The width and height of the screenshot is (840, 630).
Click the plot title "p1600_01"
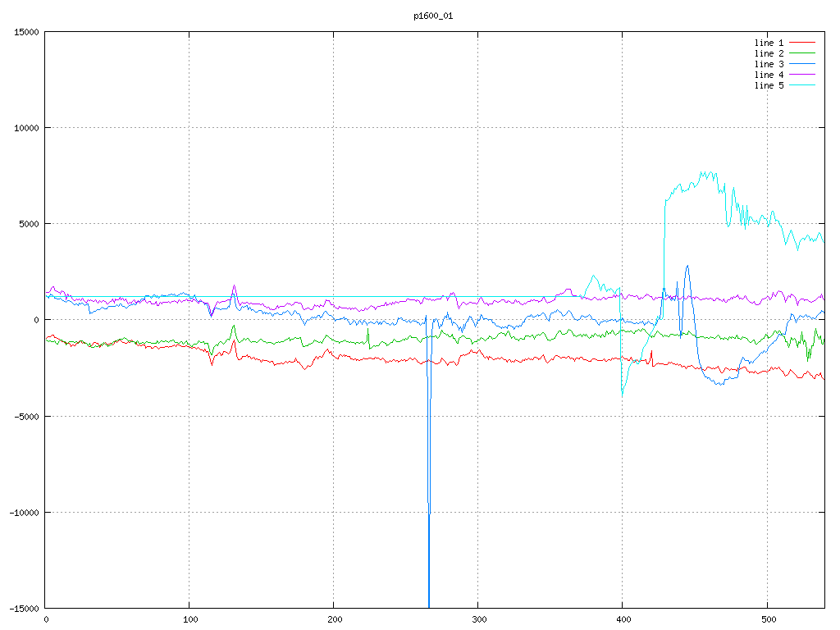pyautogui.click(x=433, y=16)
